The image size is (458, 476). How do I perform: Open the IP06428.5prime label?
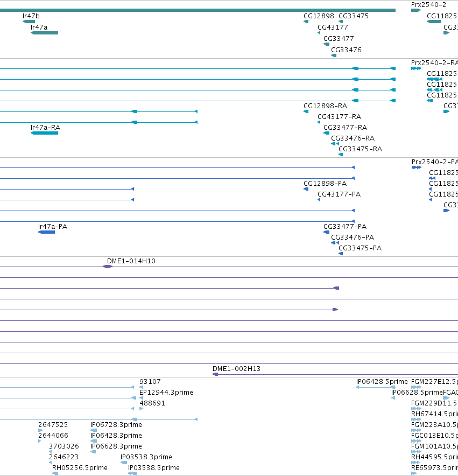(382, 382)
